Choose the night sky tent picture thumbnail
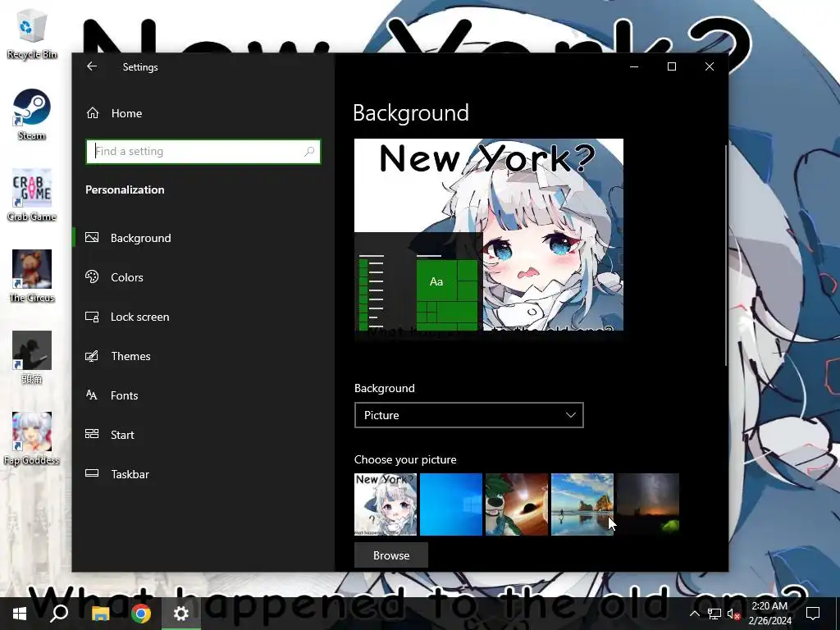Image resolution: width=840 pixels, height=630 pixels. point(648,504)
